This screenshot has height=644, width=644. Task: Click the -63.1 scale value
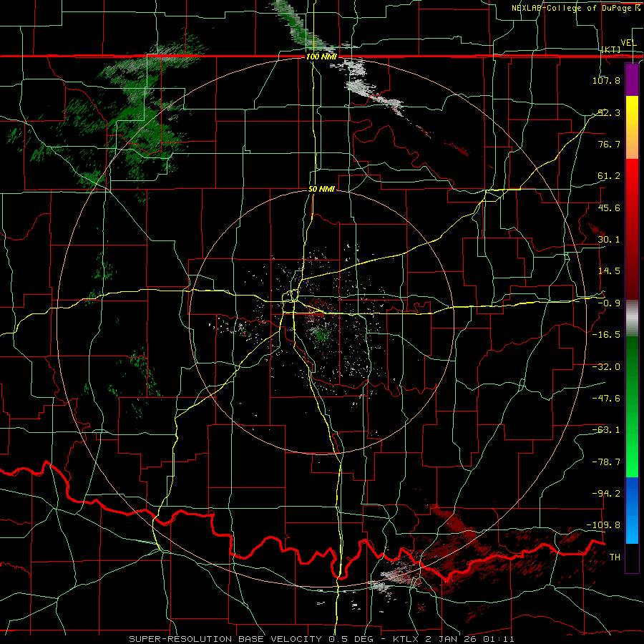click(x=606, y=430)
